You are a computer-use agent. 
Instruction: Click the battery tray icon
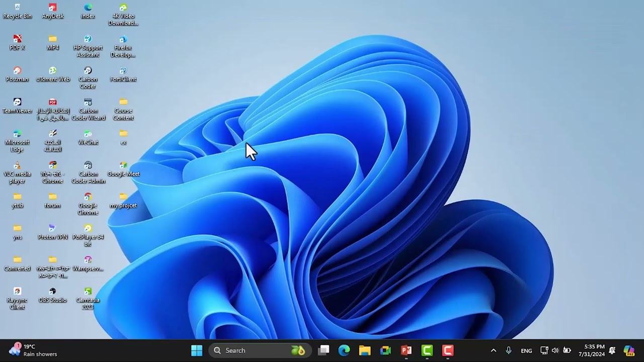pos(567,350)
